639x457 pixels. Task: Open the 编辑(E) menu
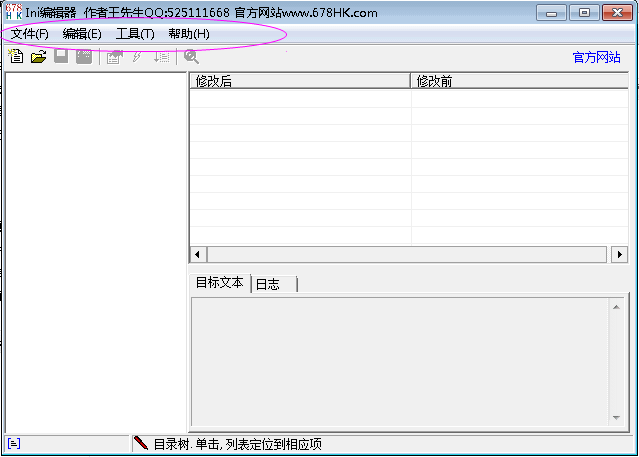(82, 34)
